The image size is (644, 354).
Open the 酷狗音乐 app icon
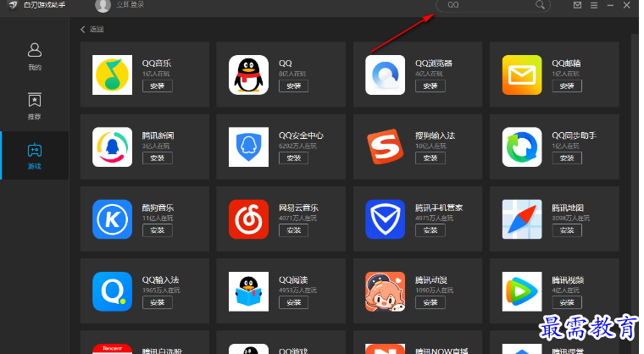pyautogui.click(x=112, y=219)
